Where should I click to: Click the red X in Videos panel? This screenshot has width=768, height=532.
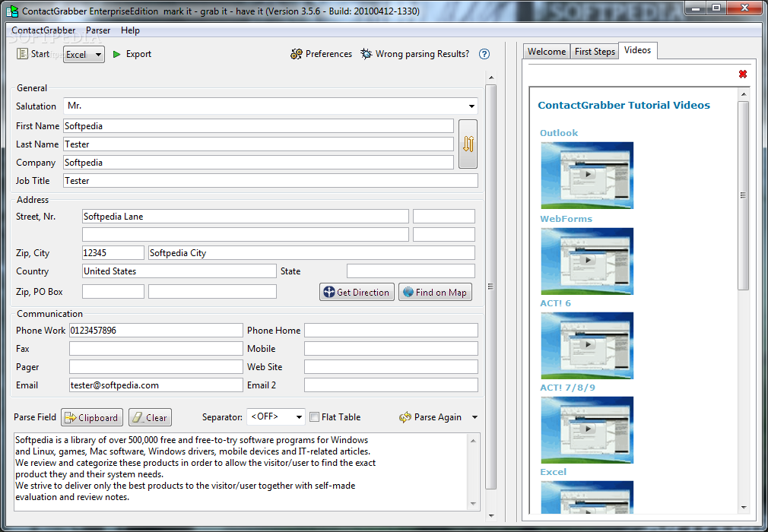[x=743, y=74]
